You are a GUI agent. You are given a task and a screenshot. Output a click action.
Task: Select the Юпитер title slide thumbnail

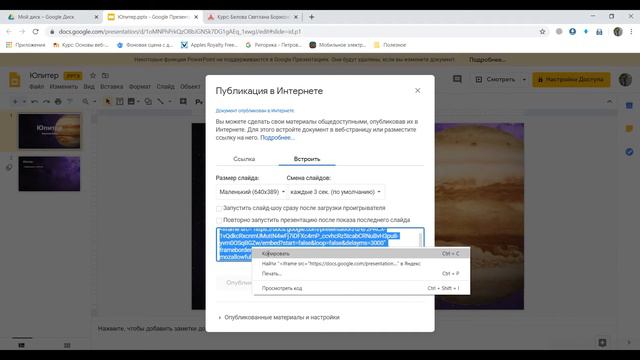(49, 131)
